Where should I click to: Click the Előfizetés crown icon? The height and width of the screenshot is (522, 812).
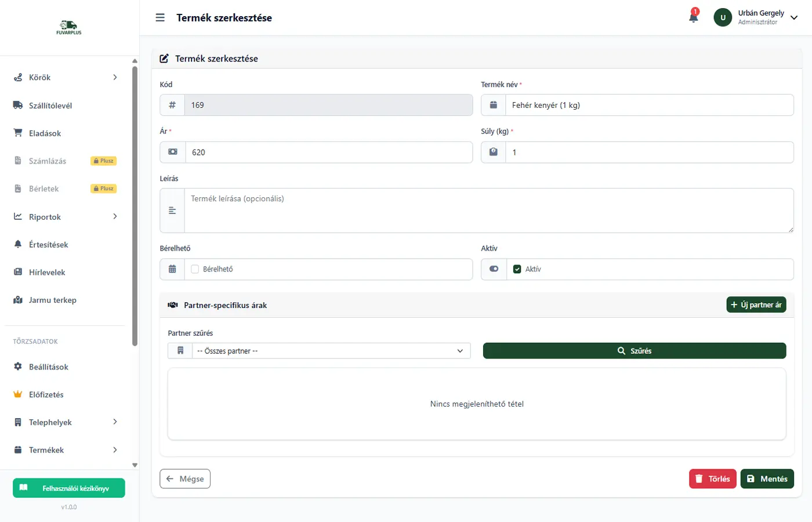(18, 394)
